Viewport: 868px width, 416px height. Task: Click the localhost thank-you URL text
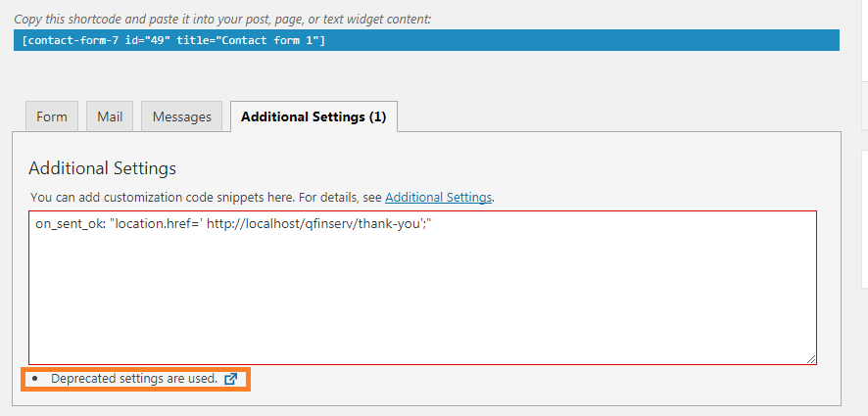click(x=312, y=224)
